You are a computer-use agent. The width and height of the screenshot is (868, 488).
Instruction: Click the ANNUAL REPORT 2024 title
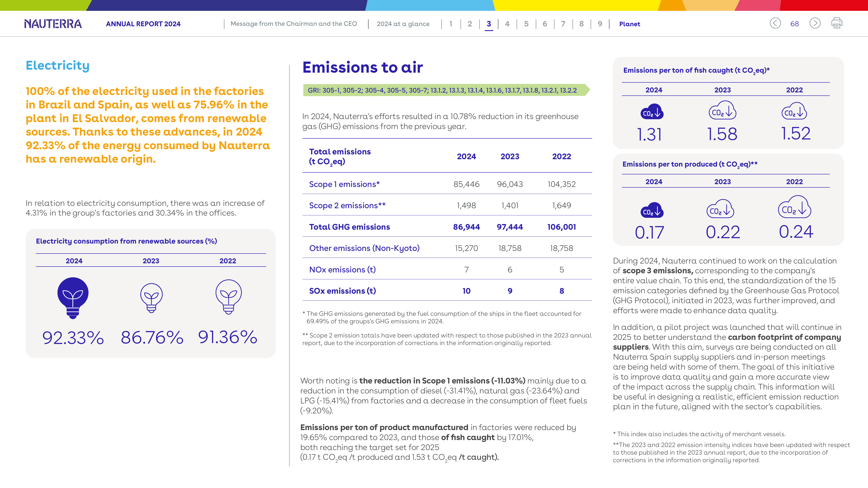coord(143,24)
